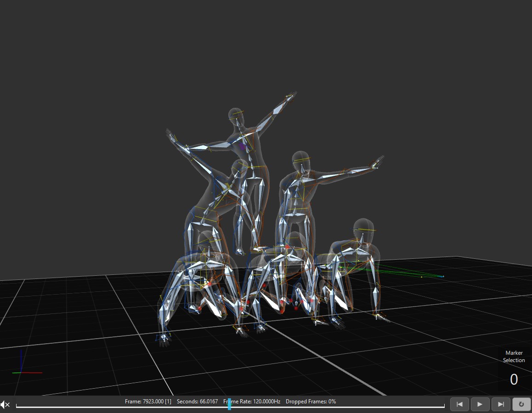Image resolution: width=532 pixels, height=413 pixels.
Task: Click the playback timeline scrubber bar
Action: click(x=230, y=406)
